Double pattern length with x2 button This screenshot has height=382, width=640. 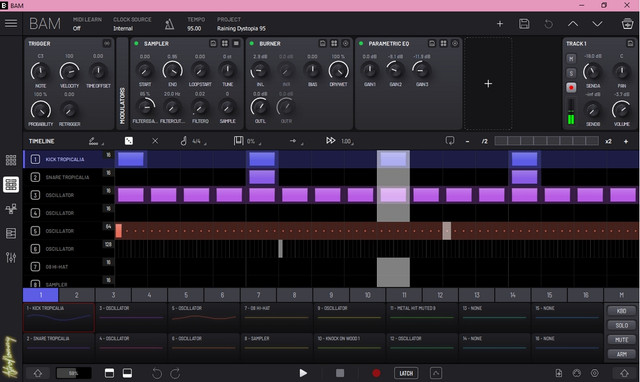click(x=608, y=141)
